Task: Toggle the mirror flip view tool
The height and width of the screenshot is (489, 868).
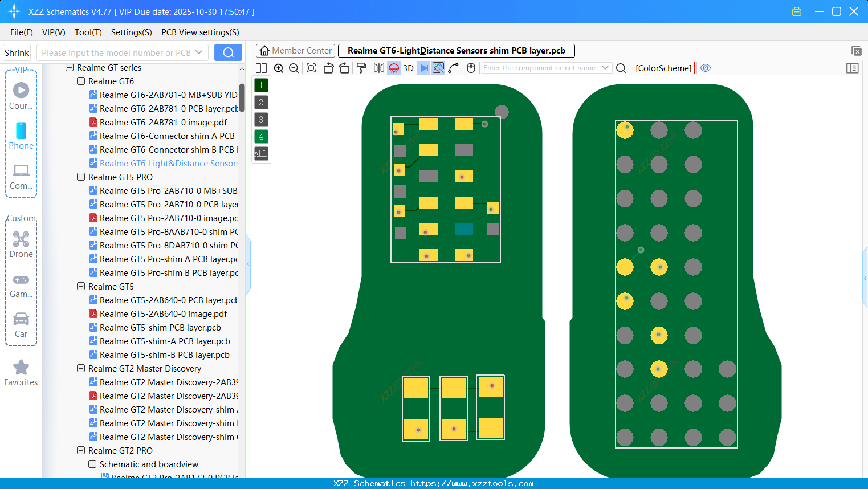Action: (380, 68)
